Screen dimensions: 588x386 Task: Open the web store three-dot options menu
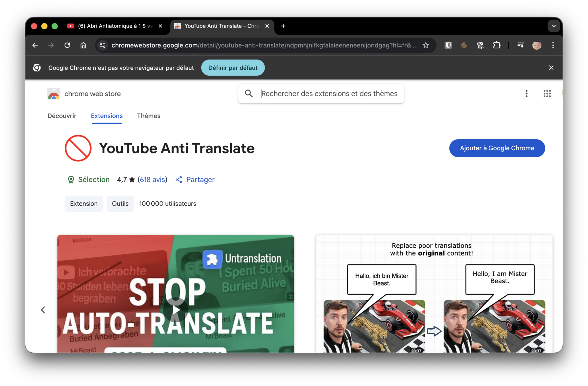(526, 94)
